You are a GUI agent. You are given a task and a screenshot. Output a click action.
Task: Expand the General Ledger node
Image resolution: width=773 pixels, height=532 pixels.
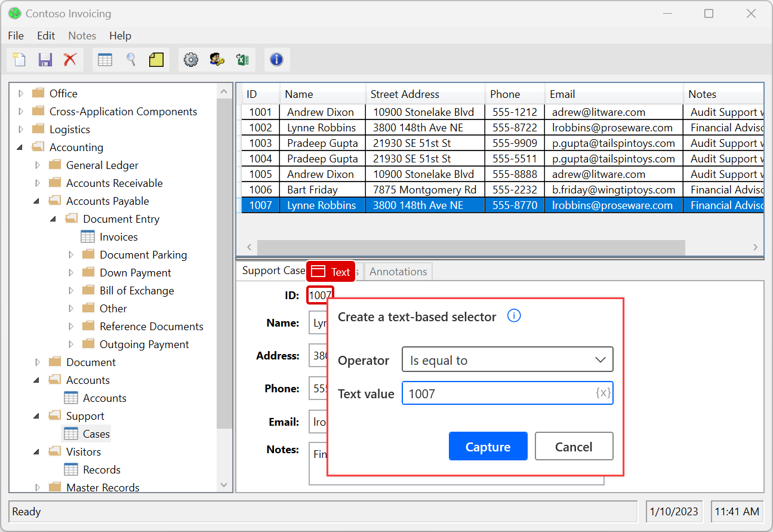coord(37,165)
